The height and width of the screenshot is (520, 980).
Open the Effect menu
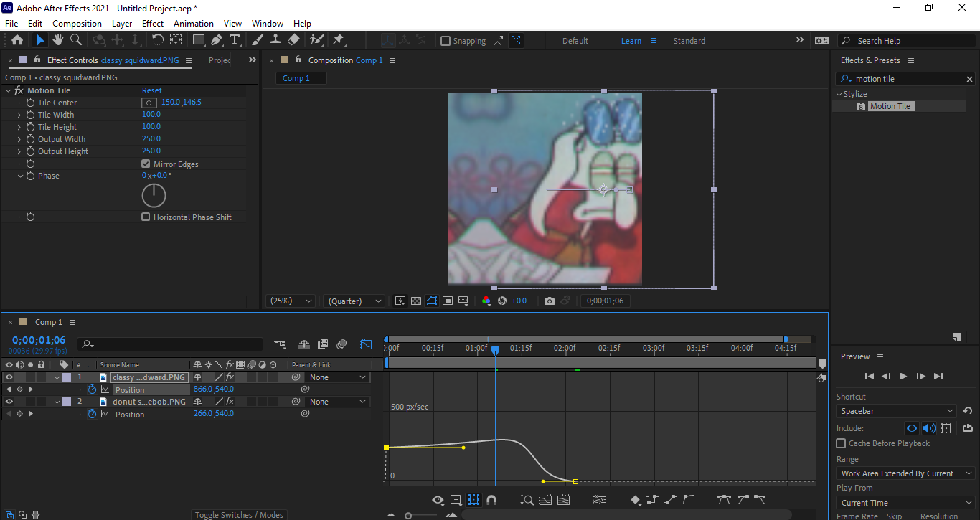click(153, 24)
